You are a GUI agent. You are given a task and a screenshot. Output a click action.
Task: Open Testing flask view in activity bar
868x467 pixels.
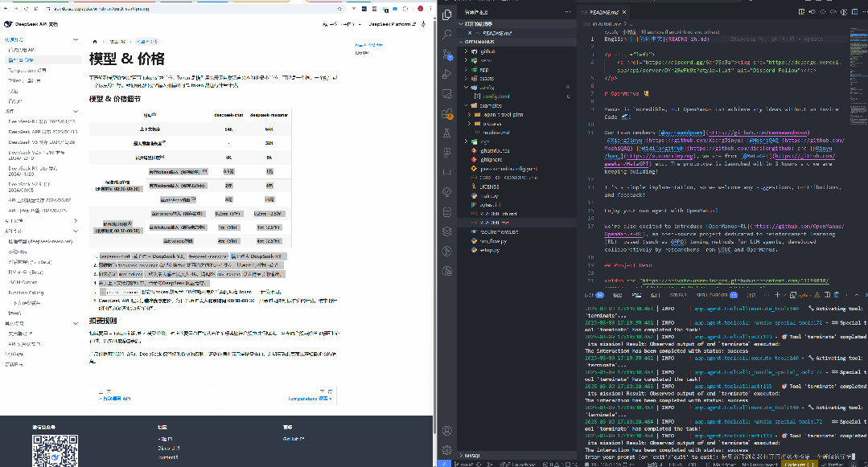point(447,133)
